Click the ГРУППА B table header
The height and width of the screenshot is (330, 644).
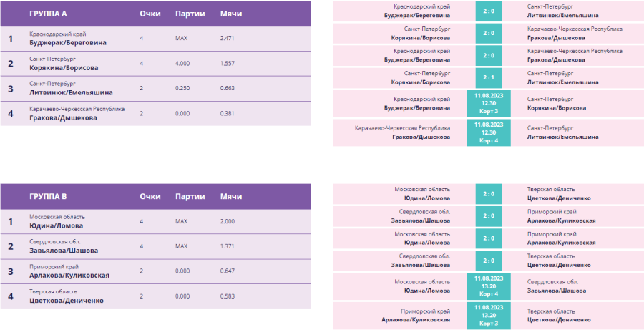point(49,196)
